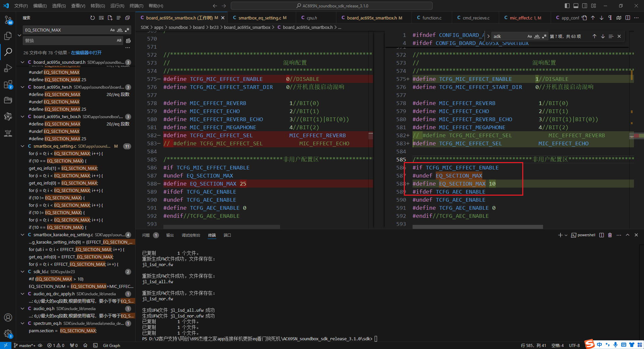Refresh the search results

(x=93, y=18)
